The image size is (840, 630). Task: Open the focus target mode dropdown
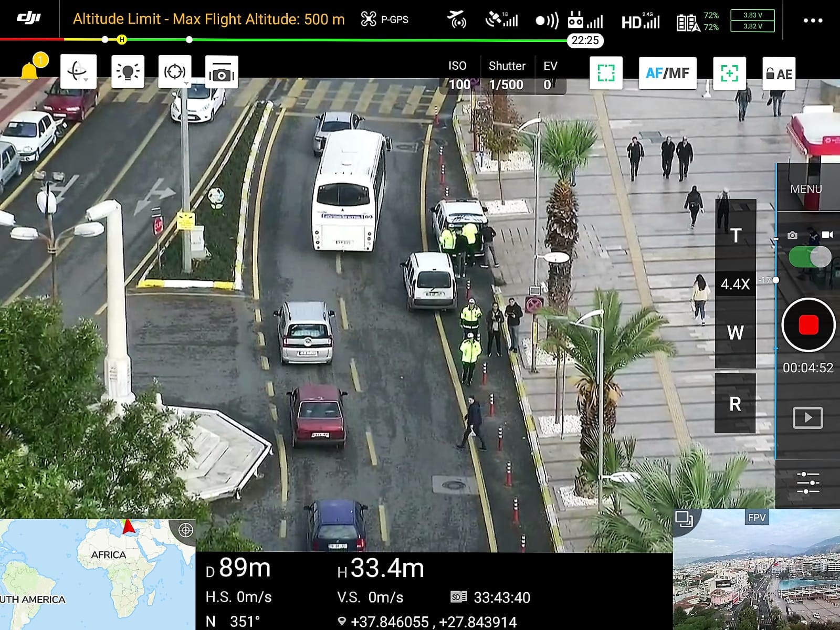pos(175,71)
